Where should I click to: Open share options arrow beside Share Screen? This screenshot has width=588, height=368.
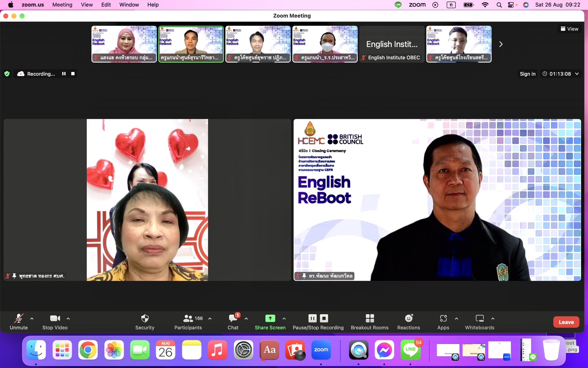tap(284, 319)
